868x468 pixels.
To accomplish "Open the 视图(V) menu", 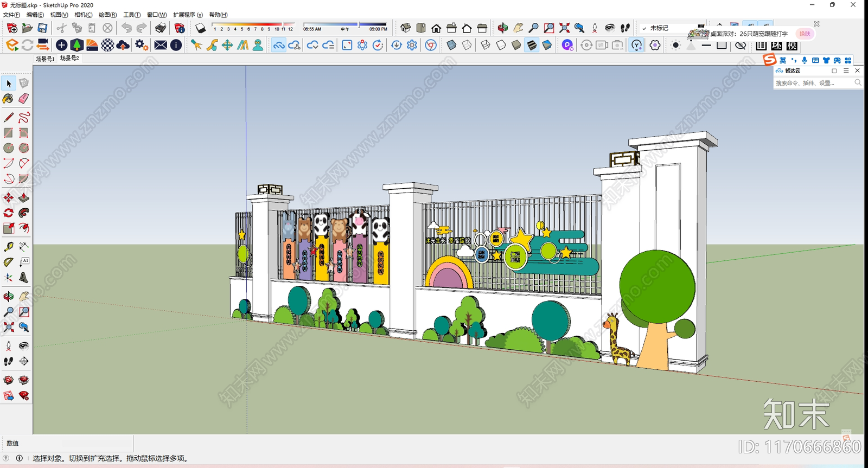I will (59, 15).
